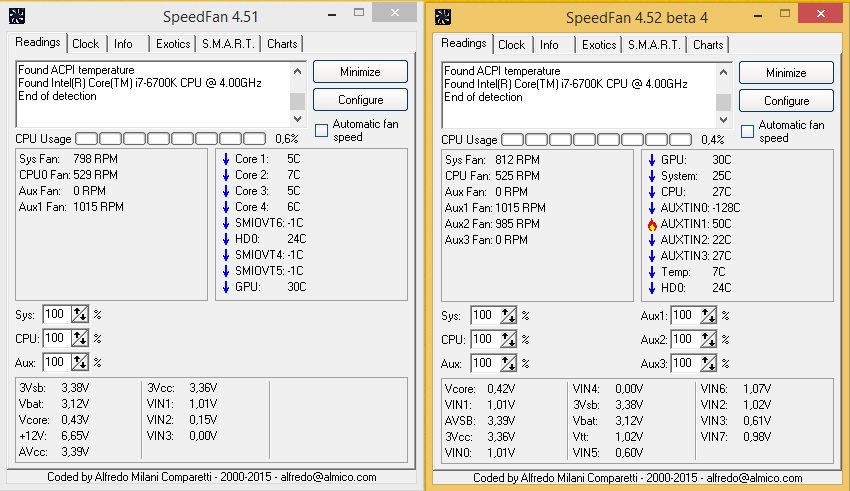Click the arrow icon beside AUXTIN0
The image size is (850, 491).
(x=652, y=208)
